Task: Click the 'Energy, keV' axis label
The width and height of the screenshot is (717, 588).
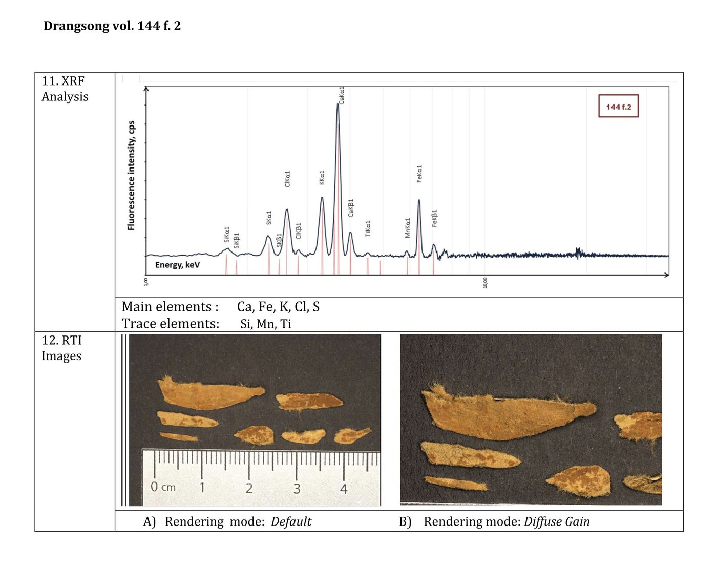Action: click(177, 265)
